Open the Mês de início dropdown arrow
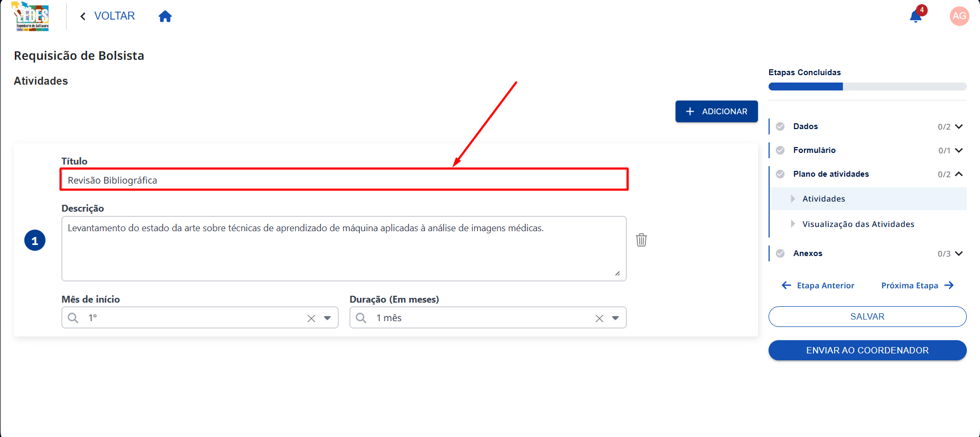980x437 pixels. (327, 318)
